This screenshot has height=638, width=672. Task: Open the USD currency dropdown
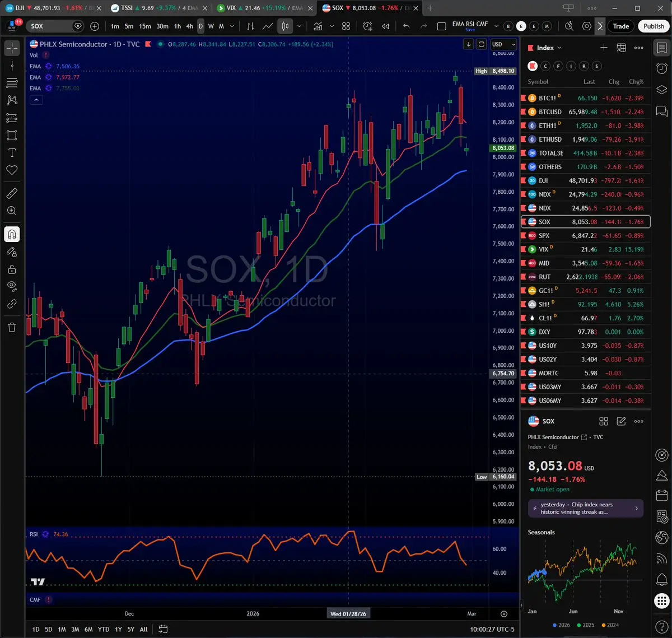(x=504, y=44)
